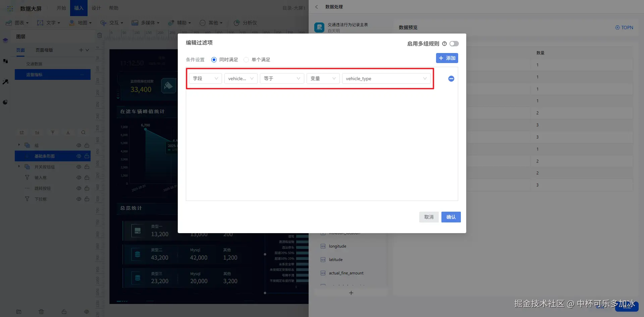Switch to the 页面母版 tab
Screen dimensions: 644x317
tap(44, 50)
